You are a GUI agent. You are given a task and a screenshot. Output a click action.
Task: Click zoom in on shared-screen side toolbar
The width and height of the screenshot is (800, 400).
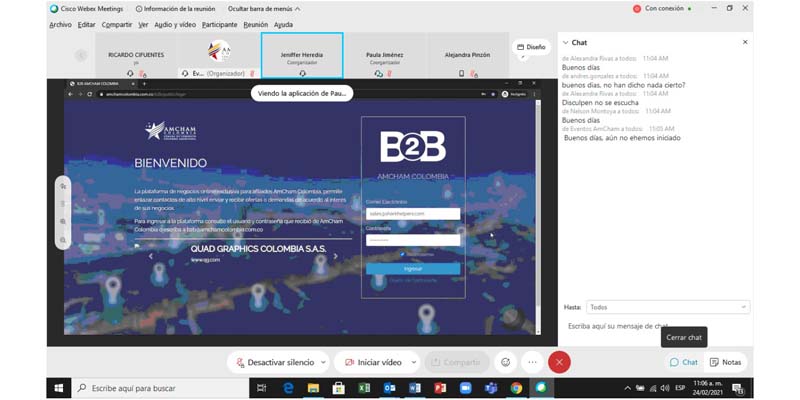pos(63,222)
